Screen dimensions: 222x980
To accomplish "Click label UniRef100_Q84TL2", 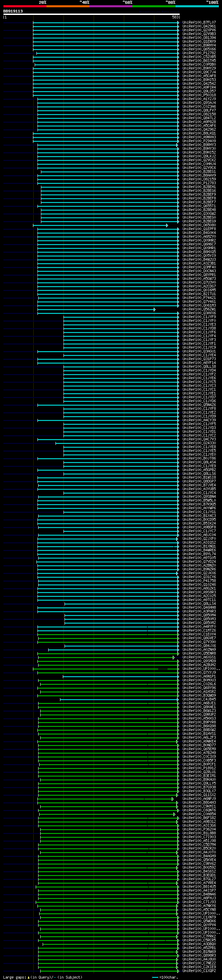I will click(199, 118).
